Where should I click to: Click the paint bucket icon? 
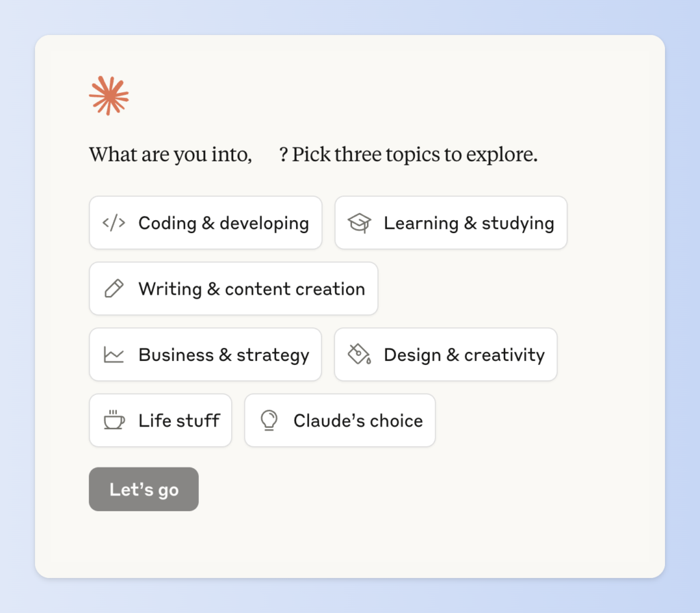click(x=359, y=355)
